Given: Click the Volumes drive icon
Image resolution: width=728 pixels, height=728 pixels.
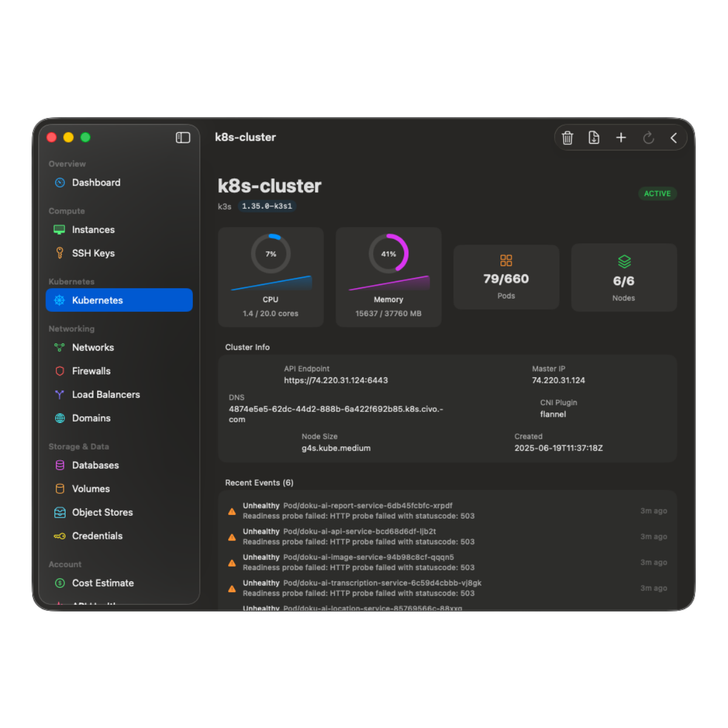Looking at the screenshot, I should pos(59,489).
